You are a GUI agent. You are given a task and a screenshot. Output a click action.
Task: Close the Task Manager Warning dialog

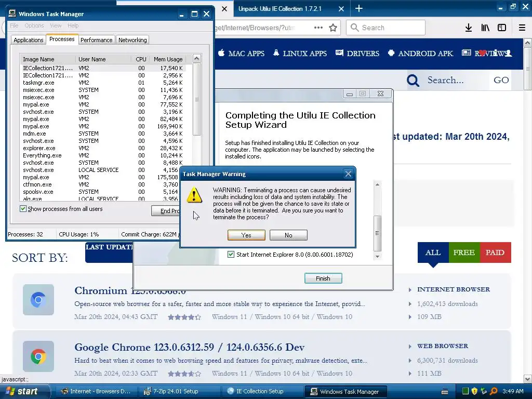tap(348, 174)
